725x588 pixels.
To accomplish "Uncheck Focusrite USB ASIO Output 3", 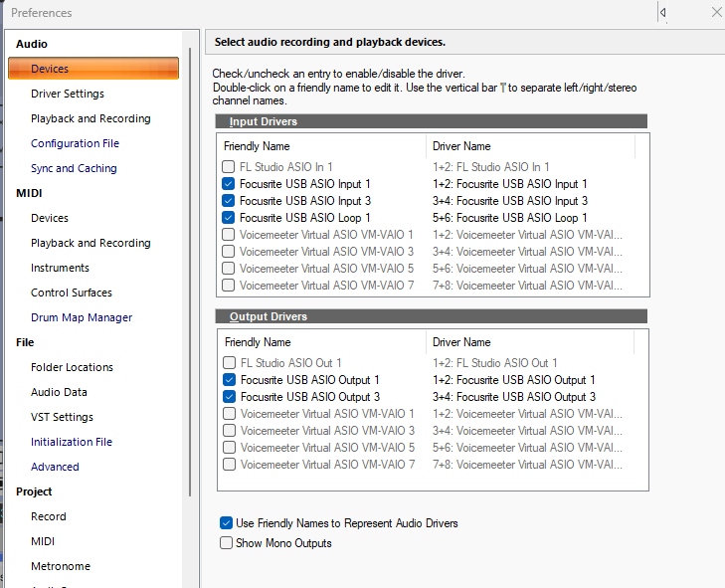I will coord(230,397).
